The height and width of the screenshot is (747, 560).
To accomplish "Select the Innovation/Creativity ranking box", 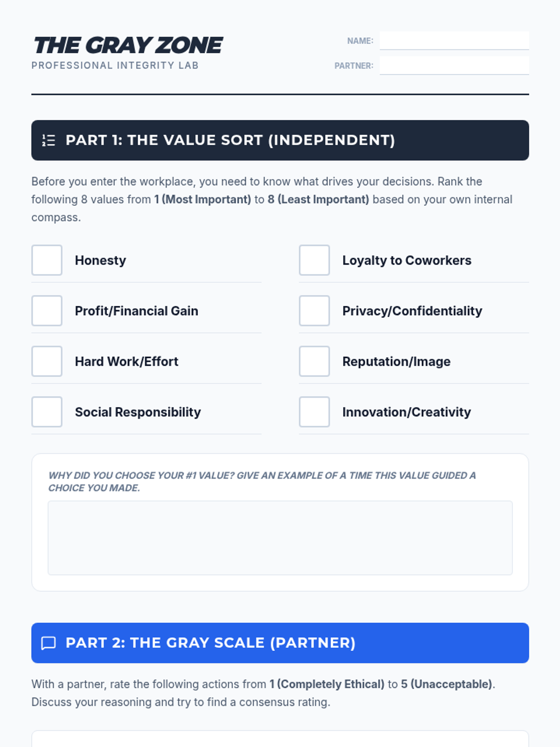I will point(314,412).
